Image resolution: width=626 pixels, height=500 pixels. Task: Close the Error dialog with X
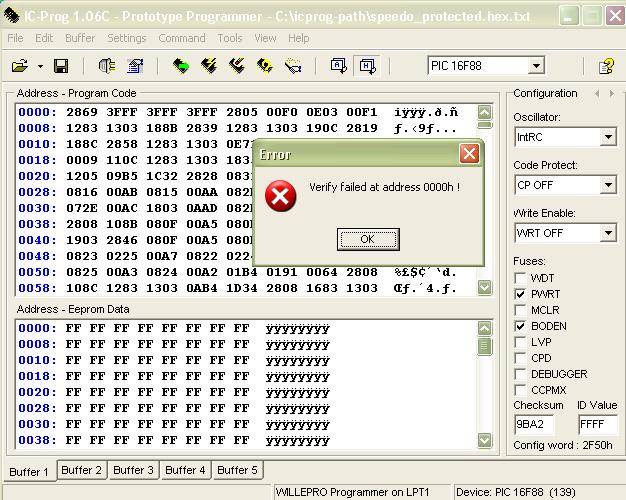(x=469, y=154)
